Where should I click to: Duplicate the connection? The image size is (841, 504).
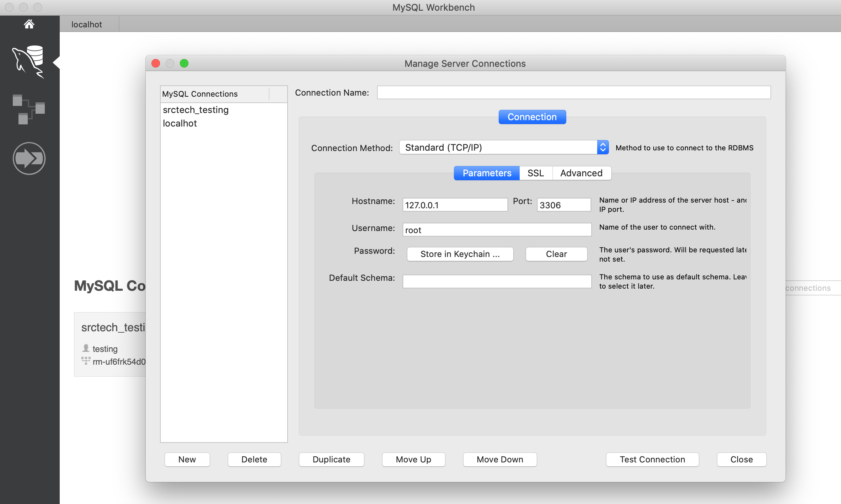pyautogui.click(x=331, y=460)
